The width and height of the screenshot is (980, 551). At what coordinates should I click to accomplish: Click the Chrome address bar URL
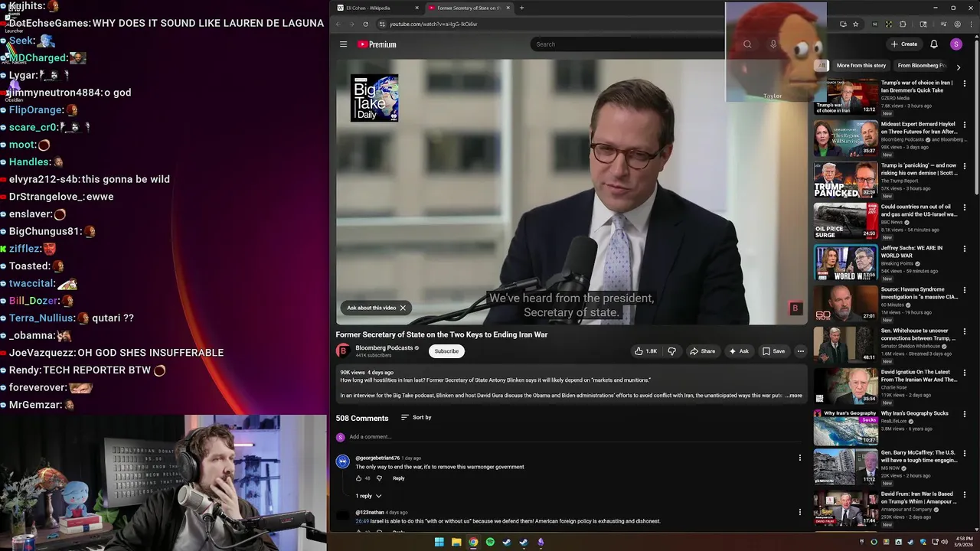pyautogui.click(x=433, y=24)
